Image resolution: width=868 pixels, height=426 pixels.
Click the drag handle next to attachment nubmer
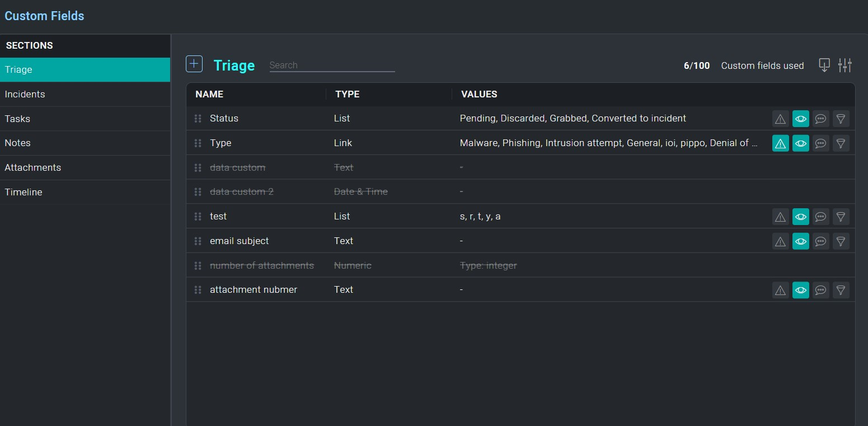[x=198, y=290]
